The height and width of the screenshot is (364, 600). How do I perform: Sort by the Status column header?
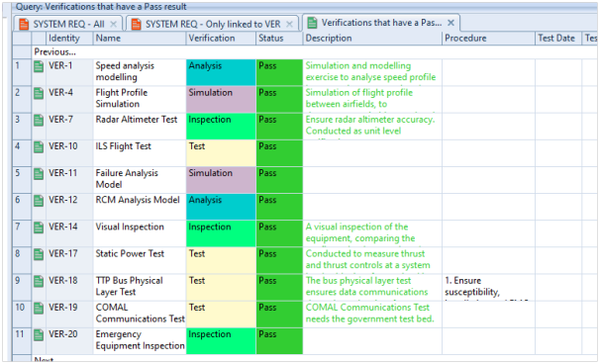(x=279, y=39)
